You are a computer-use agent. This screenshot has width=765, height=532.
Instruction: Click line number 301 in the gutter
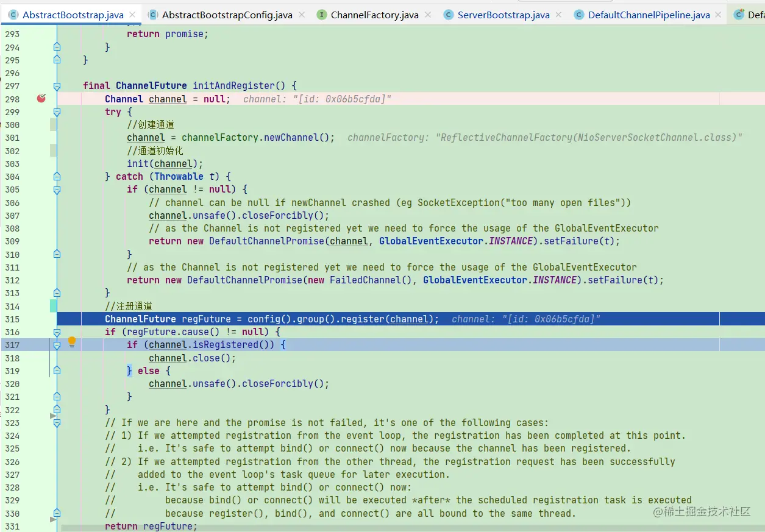point(12,138)
